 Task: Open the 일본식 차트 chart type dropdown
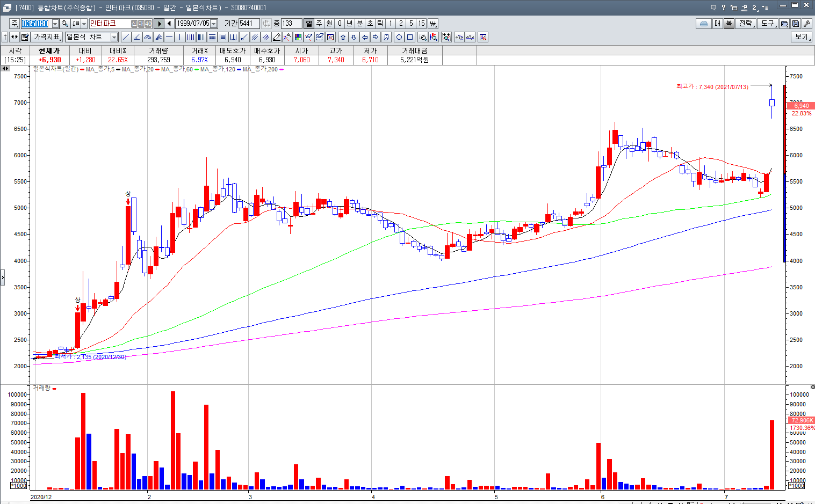(x=114, y=37)
